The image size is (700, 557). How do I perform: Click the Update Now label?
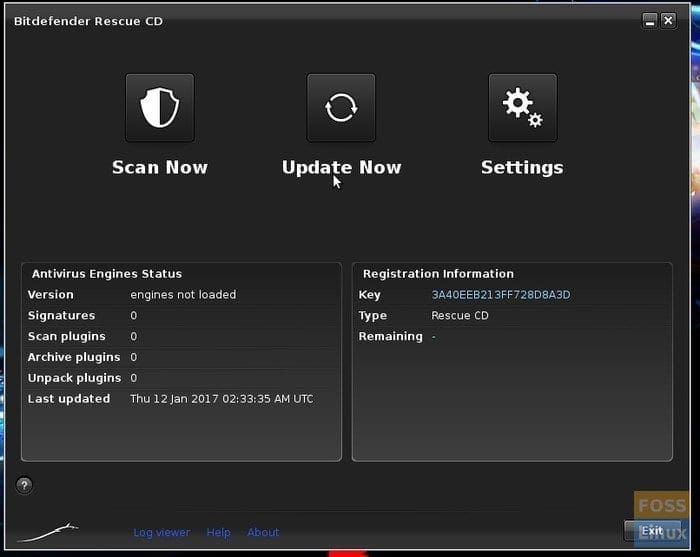click(x=342, y=167)
